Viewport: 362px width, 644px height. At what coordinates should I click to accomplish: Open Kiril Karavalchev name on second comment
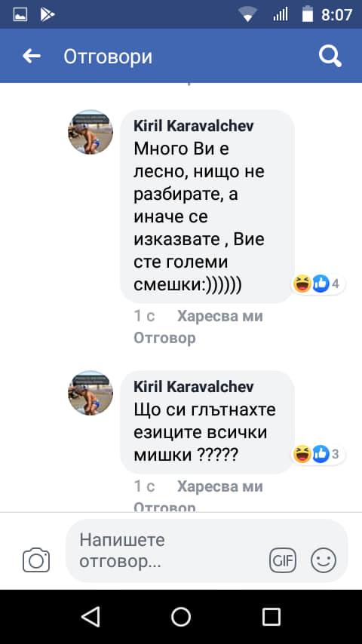tap(194, 387)
